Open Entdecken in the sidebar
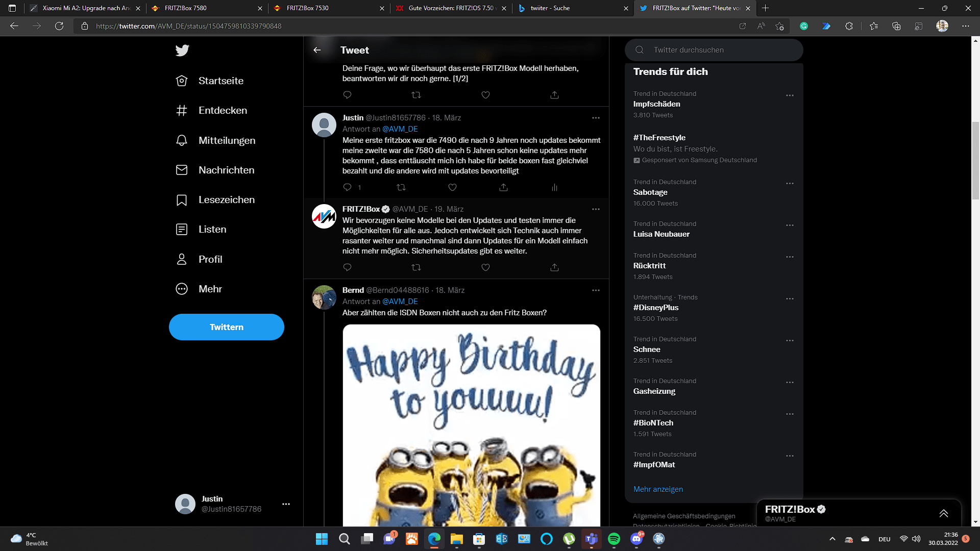Viewport: 980px width, 551px height. pos(211,110)
